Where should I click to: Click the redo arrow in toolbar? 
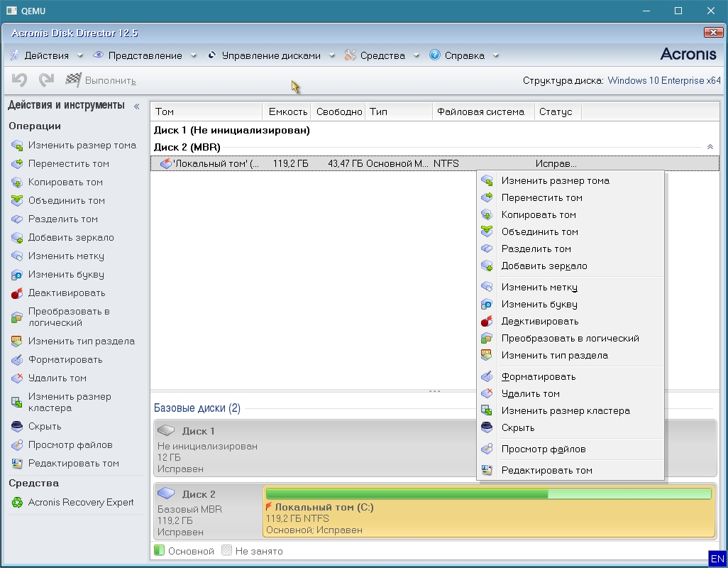[x=46, y=80]
